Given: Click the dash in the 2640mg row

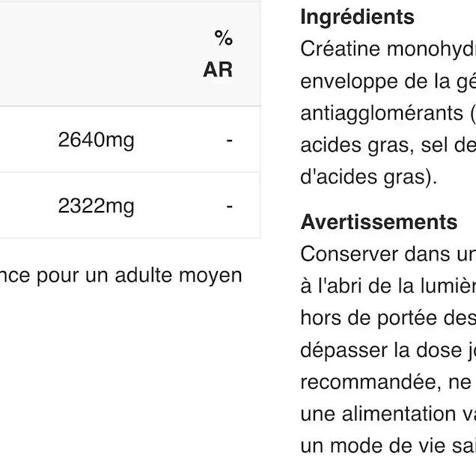Looking at the screenshot, I should [x=230, y=140].
